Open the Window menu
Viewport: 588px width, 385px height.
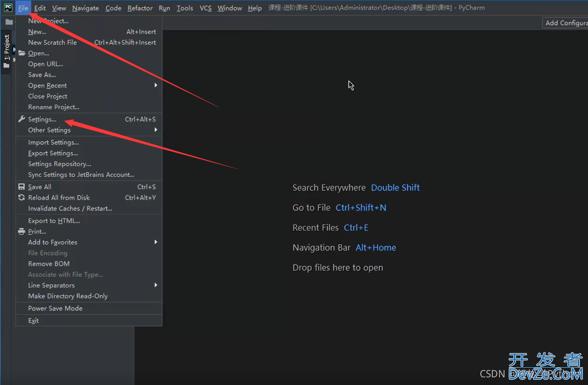tap(230, 8)
